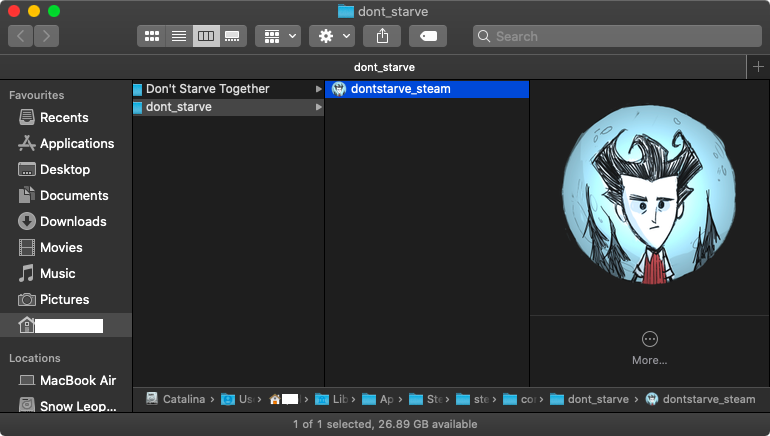The width and height of the screenshot is (770, 436).
Task: Click the Ste... folder in path bar
Action: click(x=425, y=399)
